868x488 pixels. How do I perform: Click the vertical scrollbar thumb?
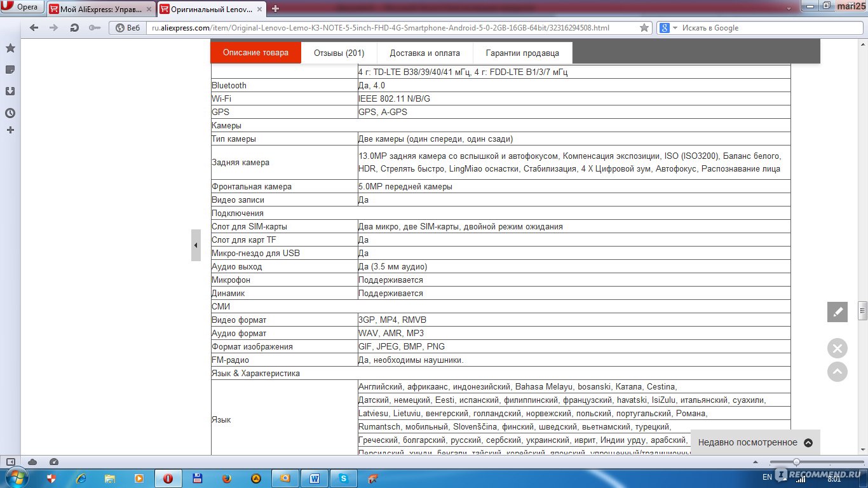pyautogui.click(x=862, y=311)
